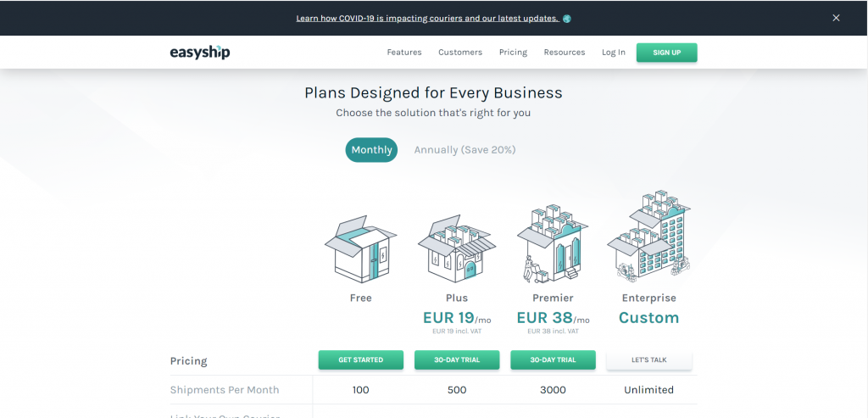Click the "EUR 38/mo" price
868x418 pixels.
[x=553, y=318]
